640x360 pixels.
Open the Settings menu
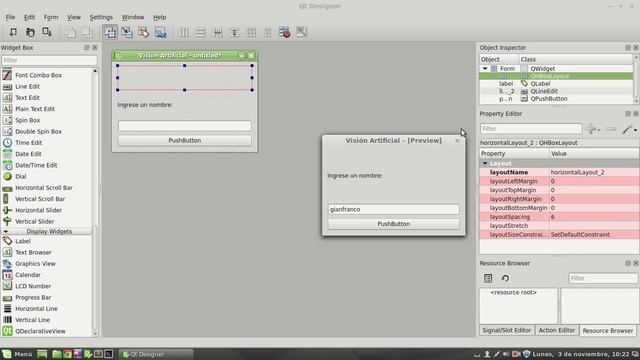[101, 17]
